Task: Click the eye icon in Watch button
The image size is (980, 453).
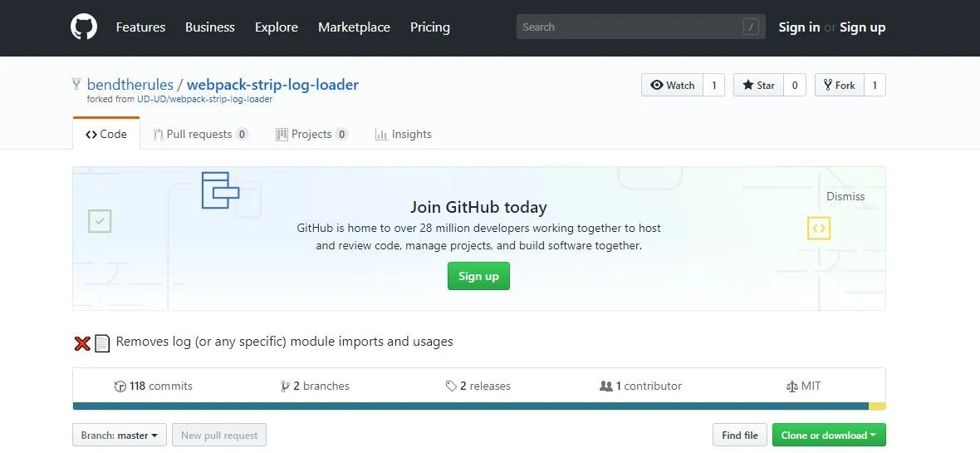Action: click(657, 85)
